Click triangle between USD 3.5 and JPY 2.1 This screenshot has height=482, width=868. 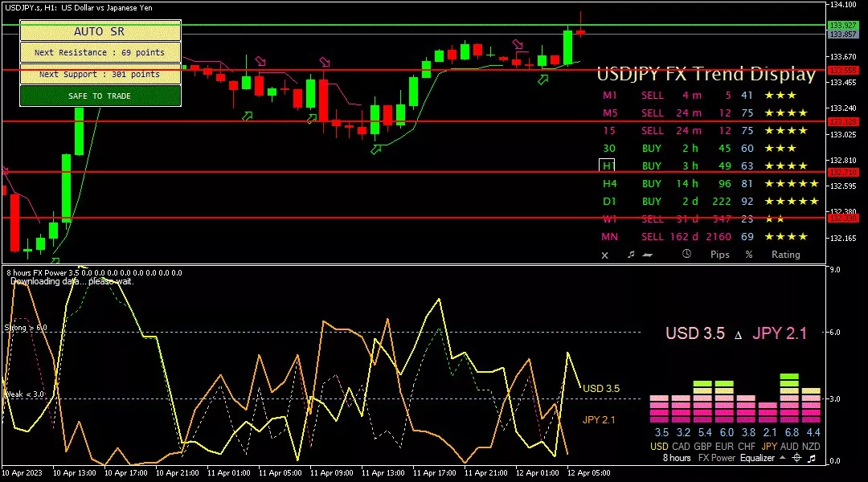(x=738, y=335)
